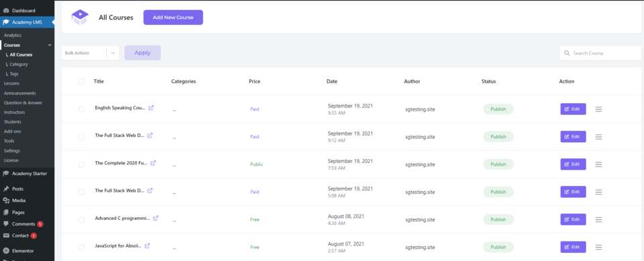This screenshot has width=644, height=261.
Task: Check the checkbox for 5:08 AM Full Stack course
Action: [81, 192]
